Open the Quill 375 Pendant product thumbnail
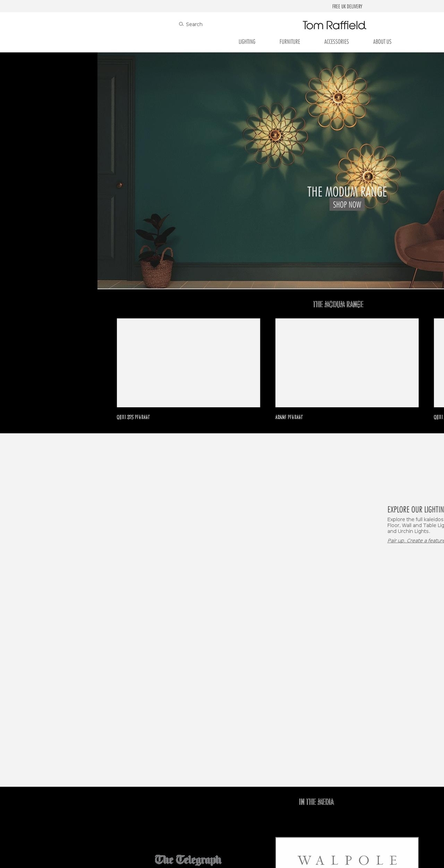 pyautogui.click(x=188, y=363)
